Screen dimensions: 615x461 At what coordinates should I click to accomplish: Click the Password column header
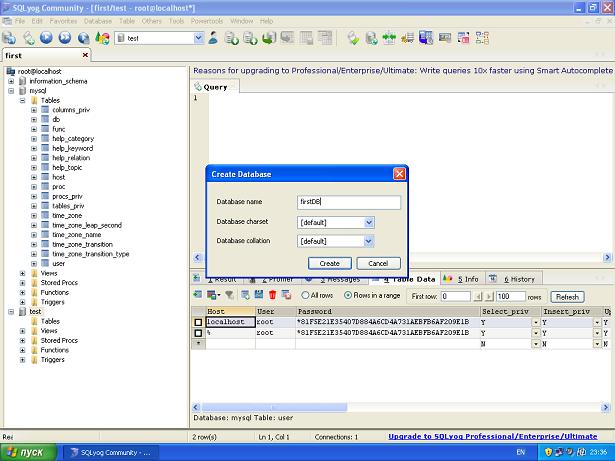[x=388, y=312]
